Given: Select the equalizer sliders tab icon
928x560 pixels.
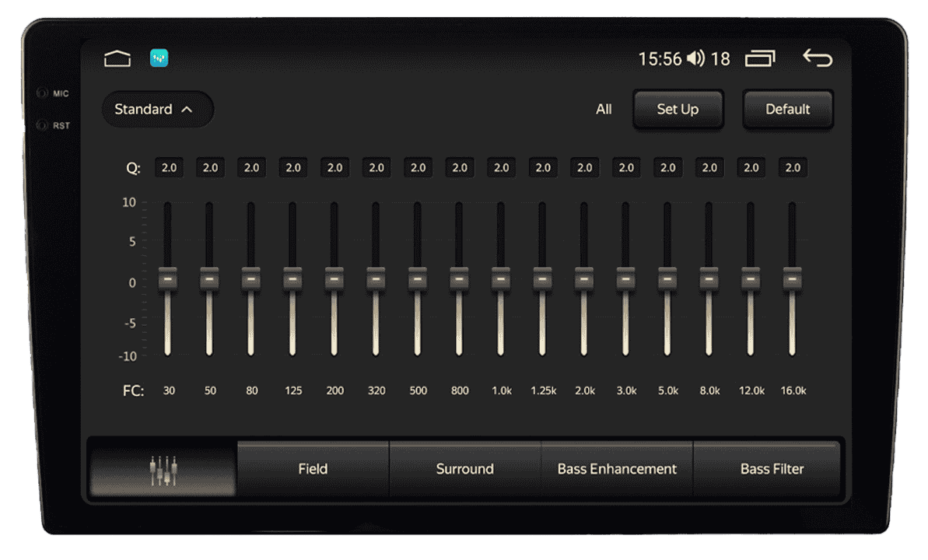Looking at the screenshot, I should coord(163,469).
